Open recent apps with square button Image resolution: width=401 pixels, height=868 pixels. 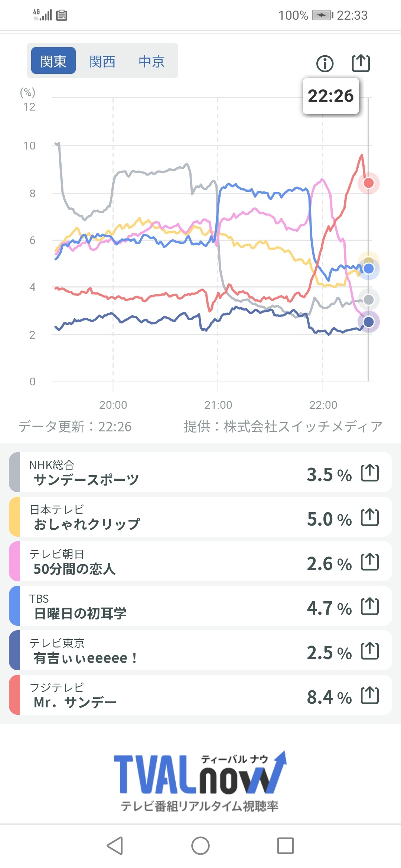[285, 846]
